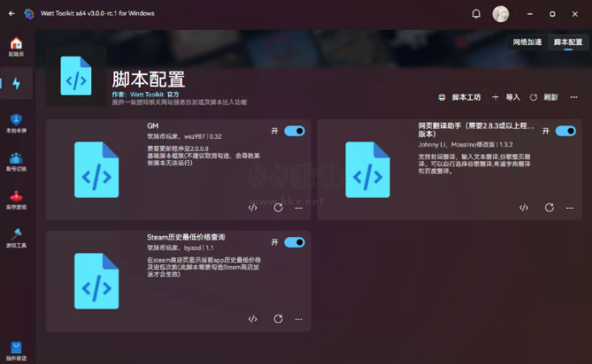The height and width of the screenshot is (364, 592).
Task: Turn off the GM script toggle
Action: point(294,131)
